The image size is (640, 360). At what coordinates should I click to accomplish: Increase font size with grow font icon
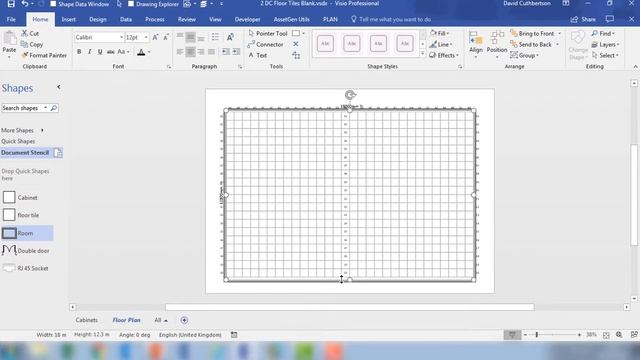click(156, 37)
